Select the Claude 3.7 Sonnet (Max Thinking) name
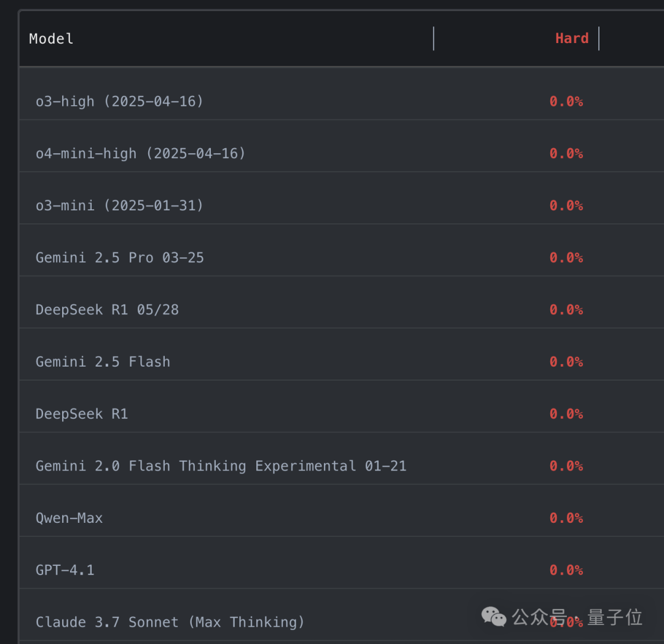664x644 pixels. [x=170, y=622]
